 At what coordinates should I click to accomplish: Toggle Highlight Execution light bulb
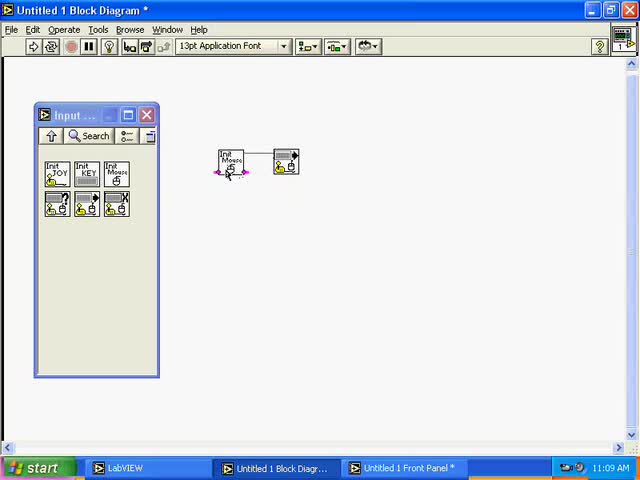coord(109,47)
